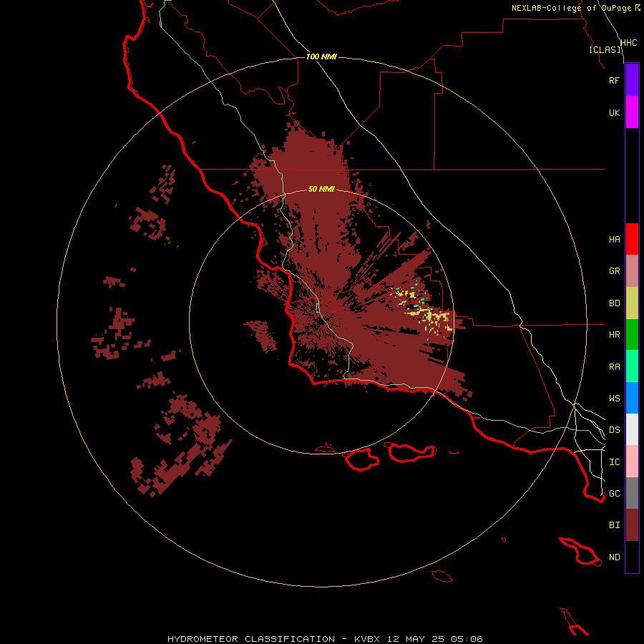Click the BI legend label
The width and height of the screenshot is (644, 644).
[614, 525]
